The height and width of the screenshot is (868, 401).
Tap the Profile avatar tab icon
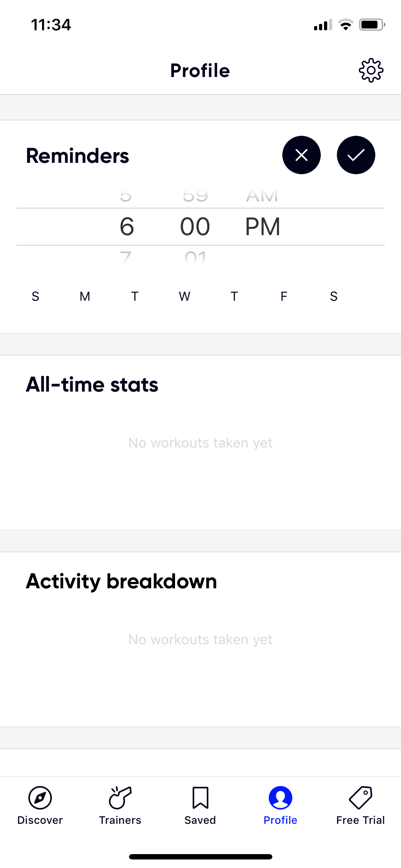coord(281,798)
